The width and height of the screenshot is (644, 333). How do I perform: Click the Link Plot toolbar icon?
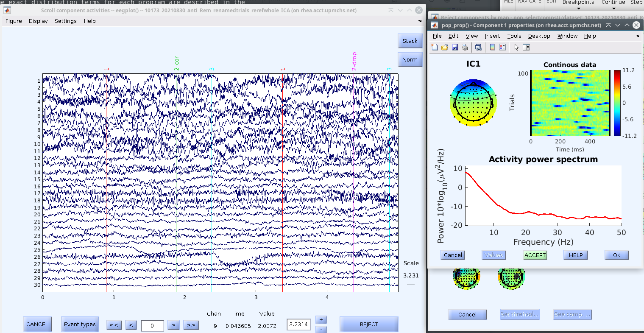[x=478, y=48]
